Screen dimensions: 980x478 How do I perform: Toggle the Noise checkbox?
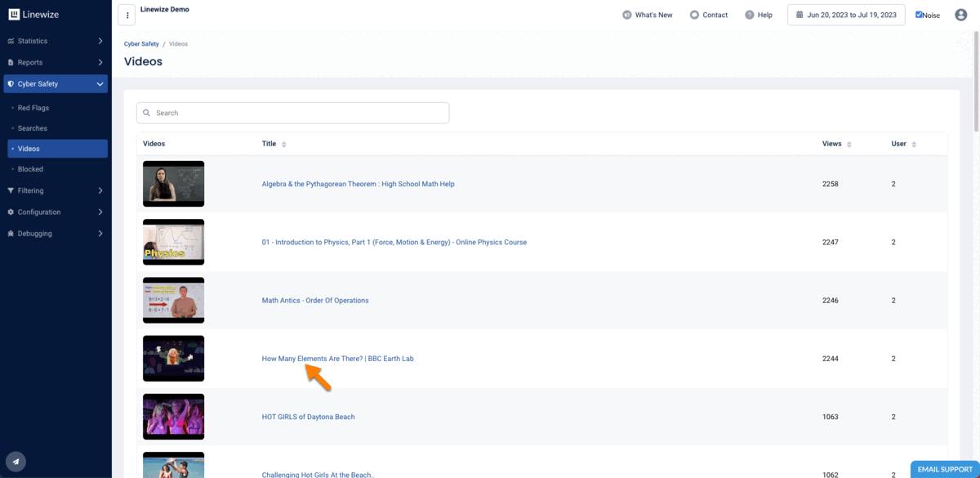pyautogui.click(x=919, y=15)
